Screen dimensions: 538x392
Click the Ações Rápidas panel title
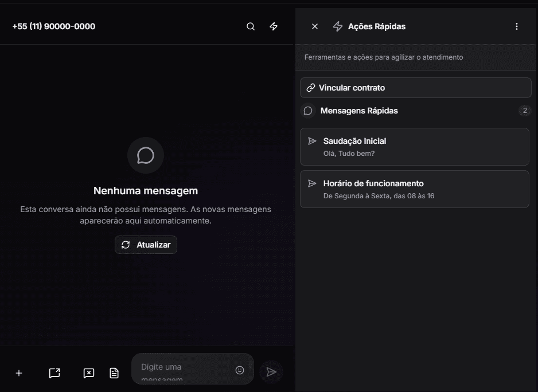click(377, 26)
